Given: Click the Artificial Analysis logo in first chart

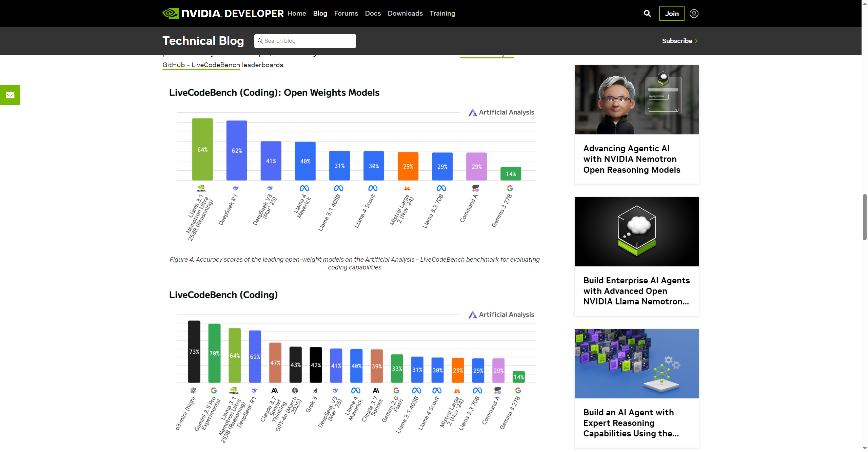Looking at the screenshot, I should click(501, 112).
